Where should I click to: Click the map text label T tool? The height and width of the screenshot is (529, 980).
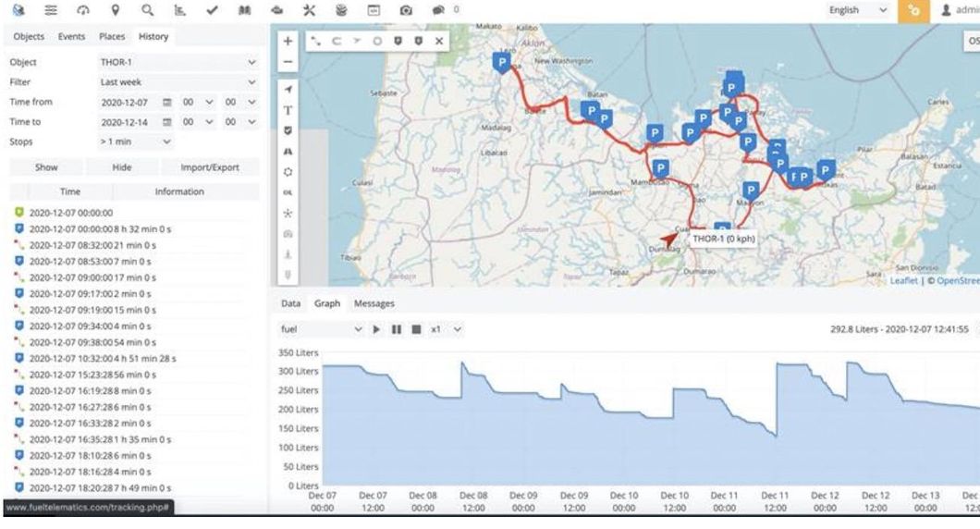pos(288,110)
